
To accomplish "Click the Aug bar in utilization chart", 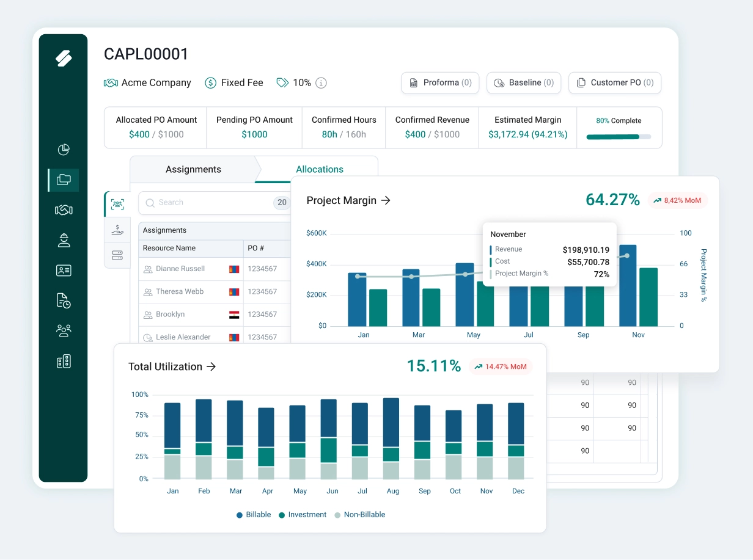I will [x=391, y=438].
